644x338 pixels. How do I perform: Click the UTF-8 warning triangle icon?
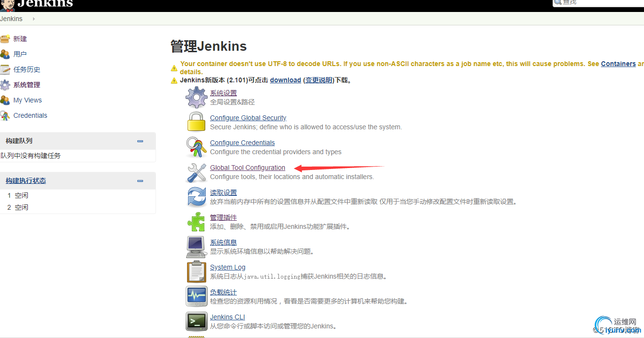174,68
